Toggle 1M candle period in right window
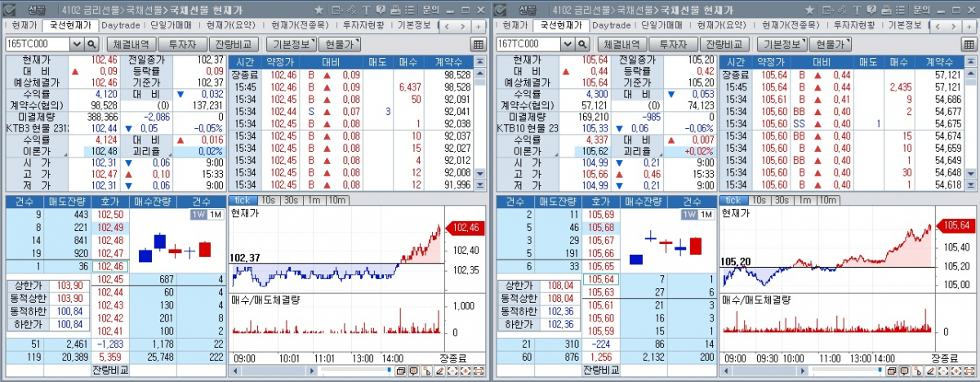Image resolution: width=980 pixels, height=382 pixels. [x=706, y=215]
